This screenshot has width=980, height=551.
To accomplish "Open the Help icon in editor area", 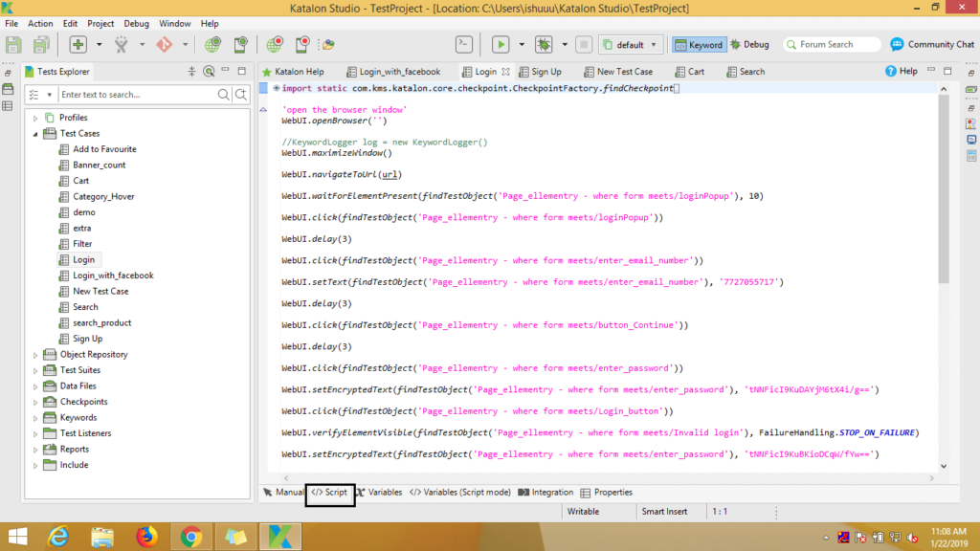I will click(902, 71).
